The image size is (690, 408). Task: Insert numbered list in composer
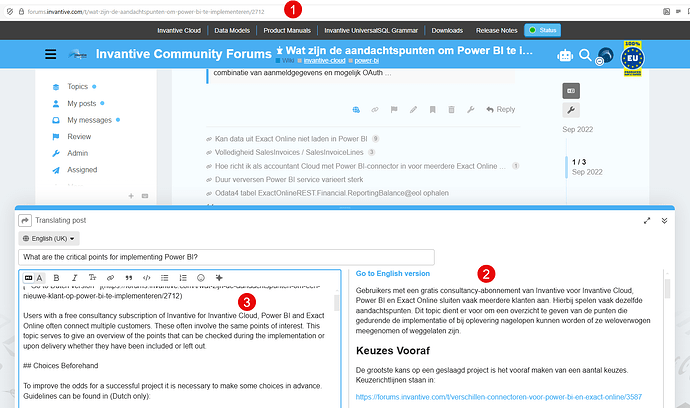click(x=183, y=278)
